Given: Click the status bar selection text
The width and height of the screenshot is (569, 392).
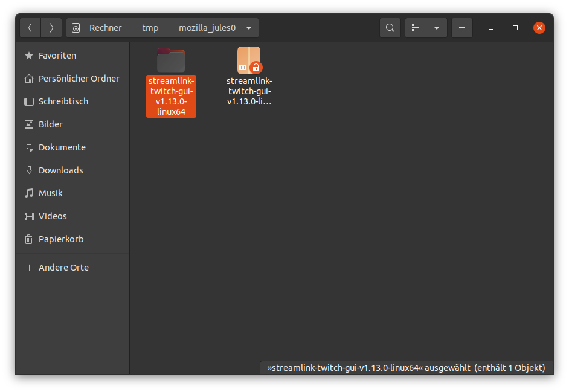Looking at the screenshot, I should pos(407,368).
